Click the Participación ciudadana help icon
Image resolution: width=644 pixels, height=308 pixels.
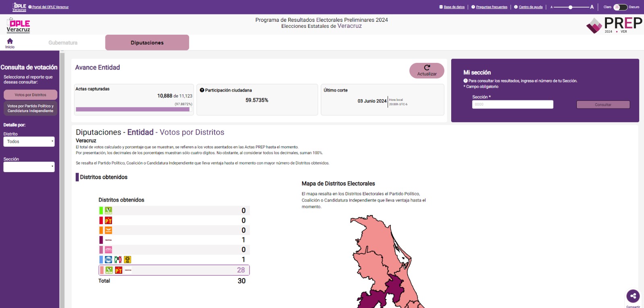point(202,90)
